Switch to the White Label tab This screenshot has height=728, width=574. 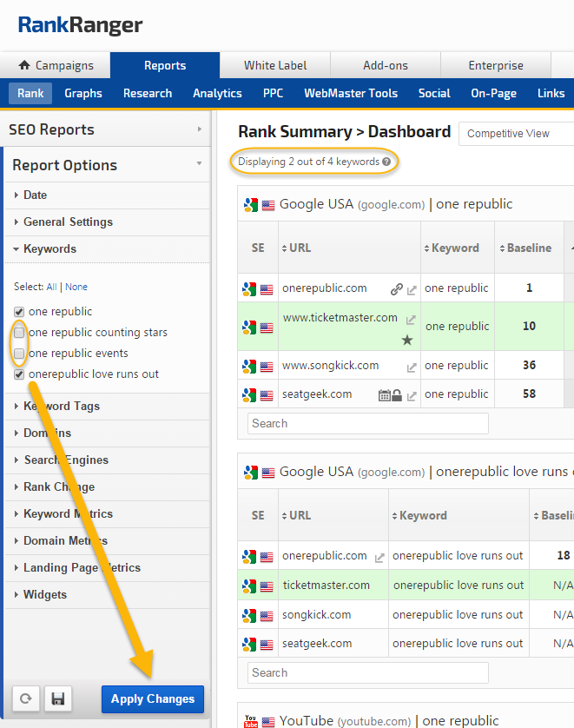point(275,65)
